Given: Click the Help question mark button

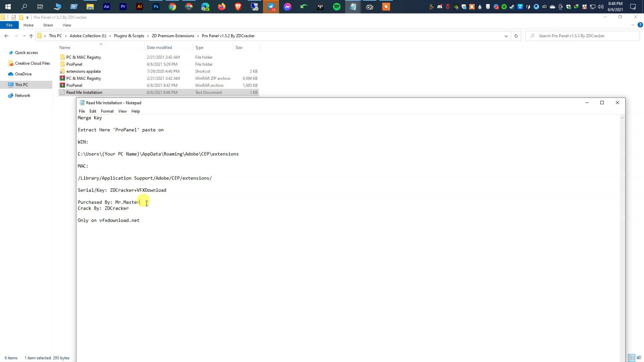Looking at the screenshot, I should click(x=640, y=25).
